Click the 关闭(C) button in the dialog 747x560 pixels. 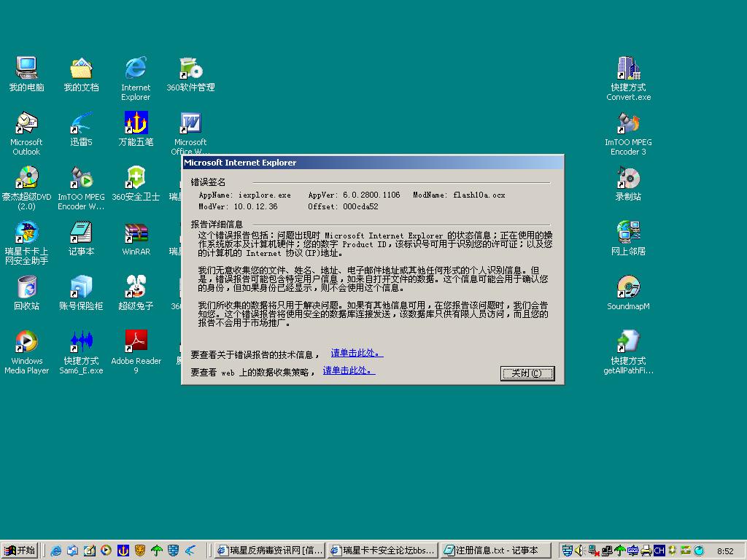(x=527, y=373)
